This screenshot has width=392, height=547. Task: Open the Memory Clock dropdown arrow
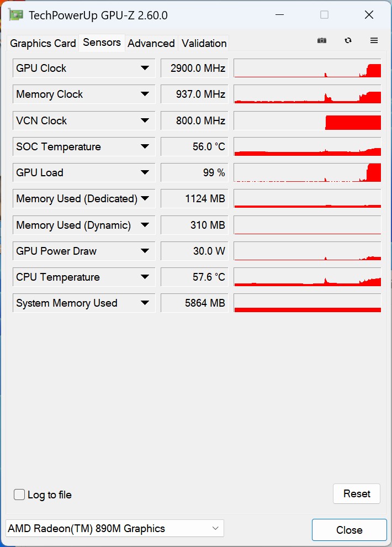point(145,94)
